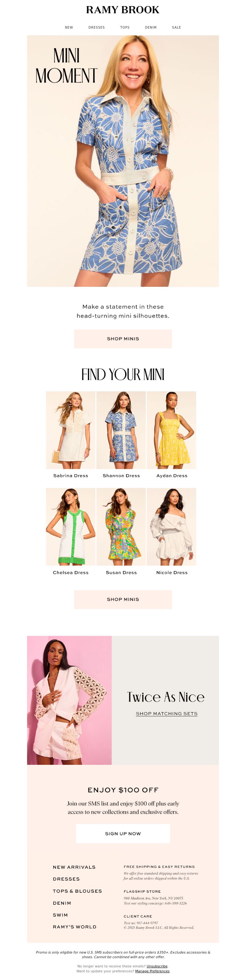
Task: Click the first SHOP MINIS button
Action: coord(123,338)
